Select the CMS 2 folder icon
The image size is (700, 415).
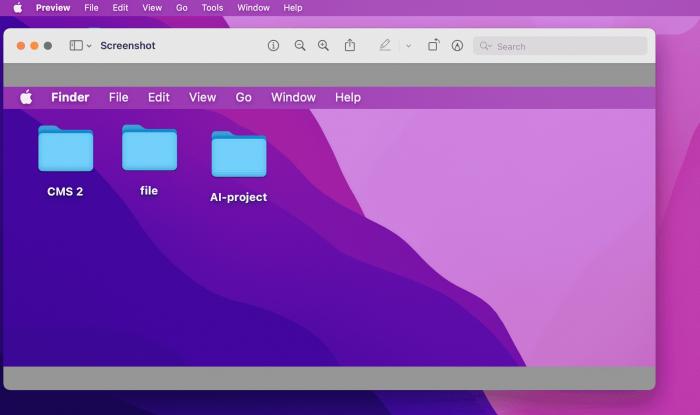pos(66,149)
